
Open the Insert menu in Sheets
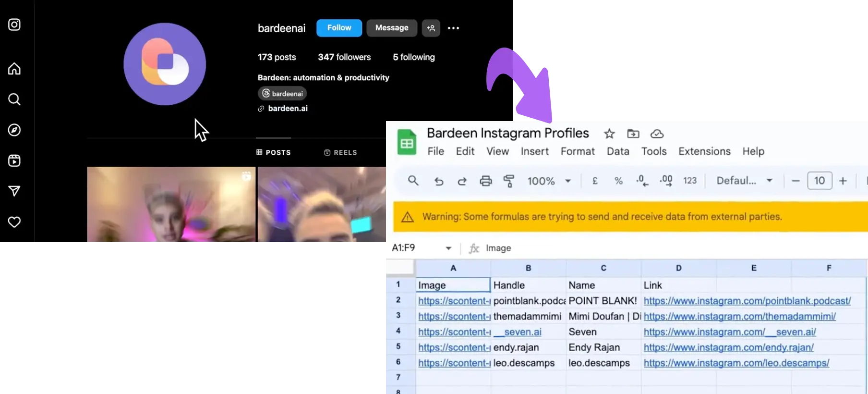pyautogui.click(x=534, y=151)
